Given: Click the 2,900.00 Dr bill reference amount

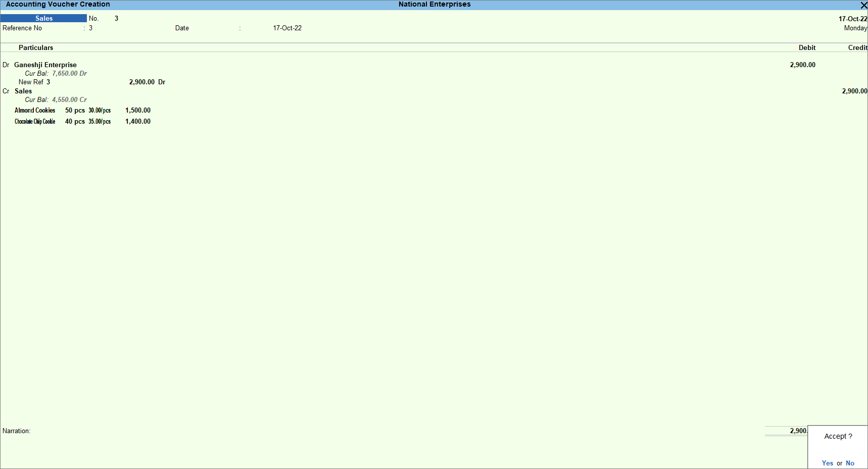Looking at the screenshot, I should [x=147, y=82].
